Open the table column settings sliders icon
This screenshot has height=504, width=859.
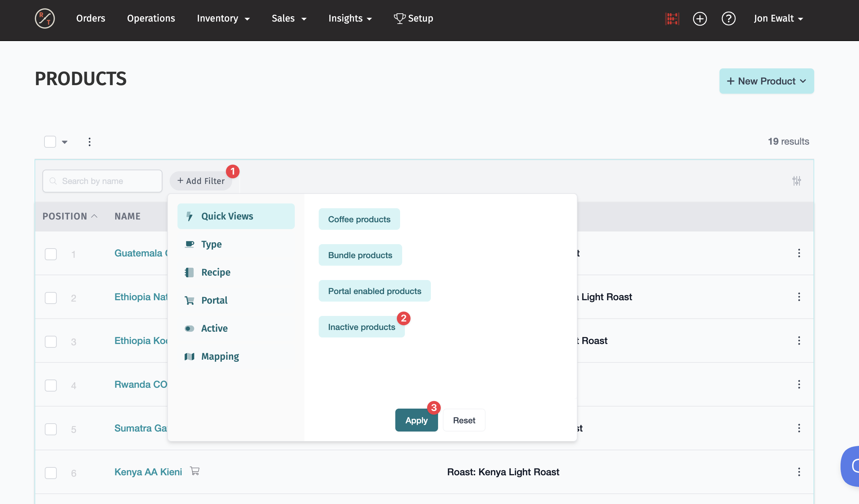coord(796,181)
